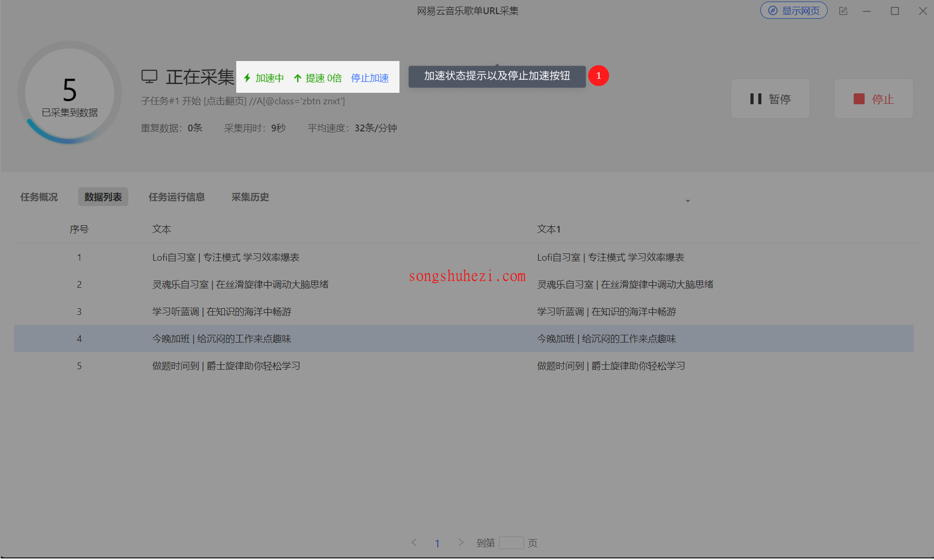Click sequence number 1 in the table
The image size is (934, 560).
pyautogui.click(x=79, y=257)
